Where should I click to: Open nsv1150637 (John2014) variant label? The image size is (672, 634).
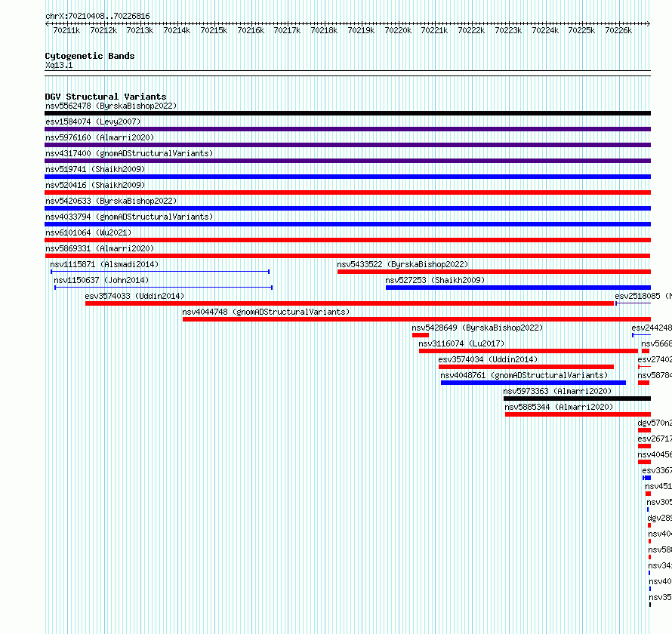click(x=101, y=280)
